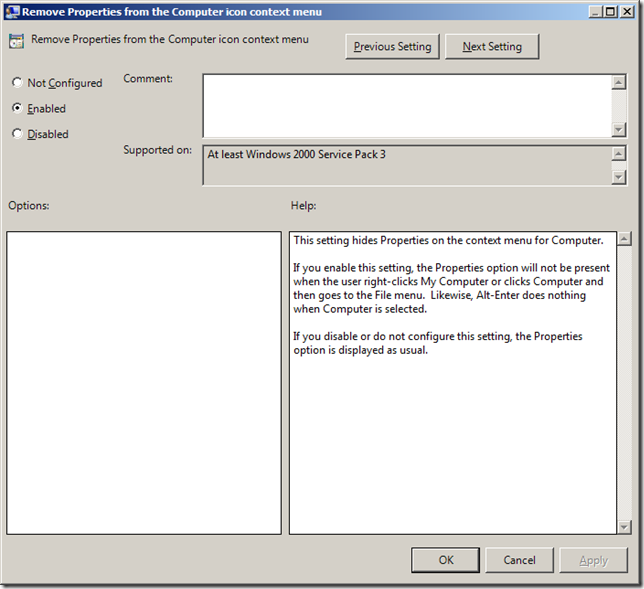This screenshot has width=644, height=589.
Task: Confirm with the OK button
Action: click(445, 560)
